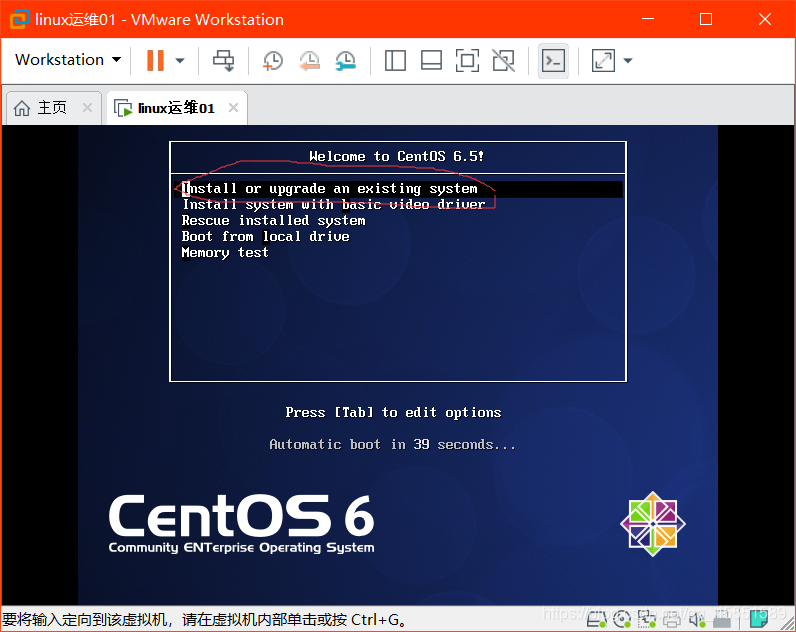Click the printer status icon

671,619
